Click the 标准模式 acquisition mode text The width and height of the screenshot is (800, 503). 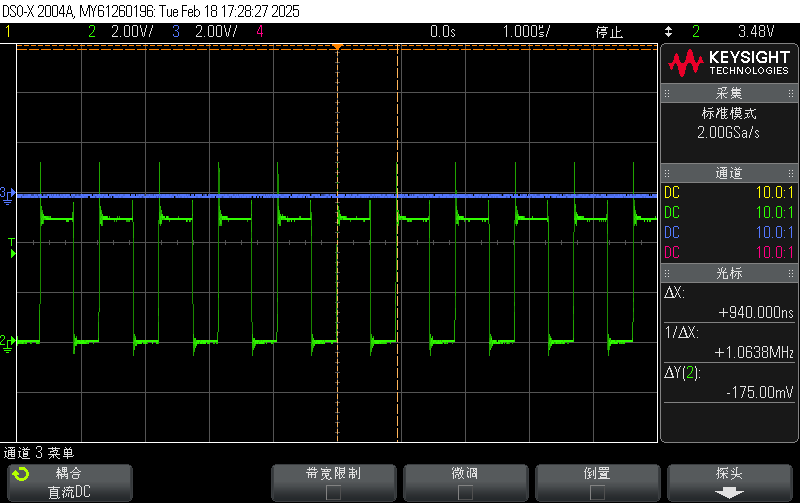point(729,113)
